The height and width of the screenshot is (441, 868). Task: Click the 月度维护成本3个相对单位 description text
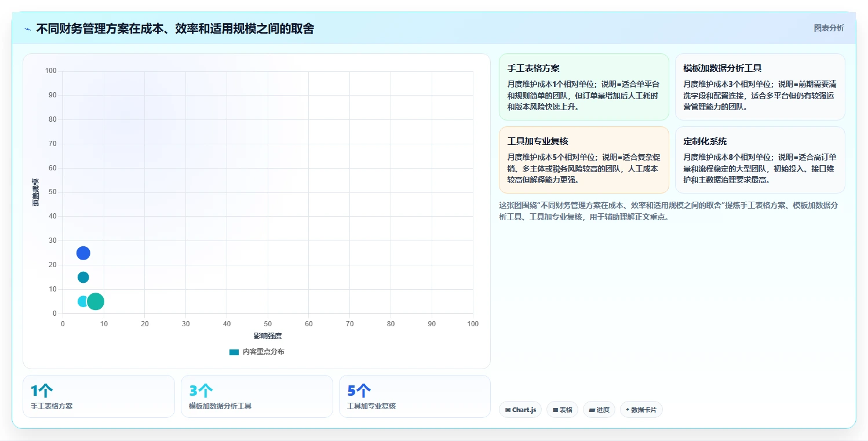[x=760, y=96]
